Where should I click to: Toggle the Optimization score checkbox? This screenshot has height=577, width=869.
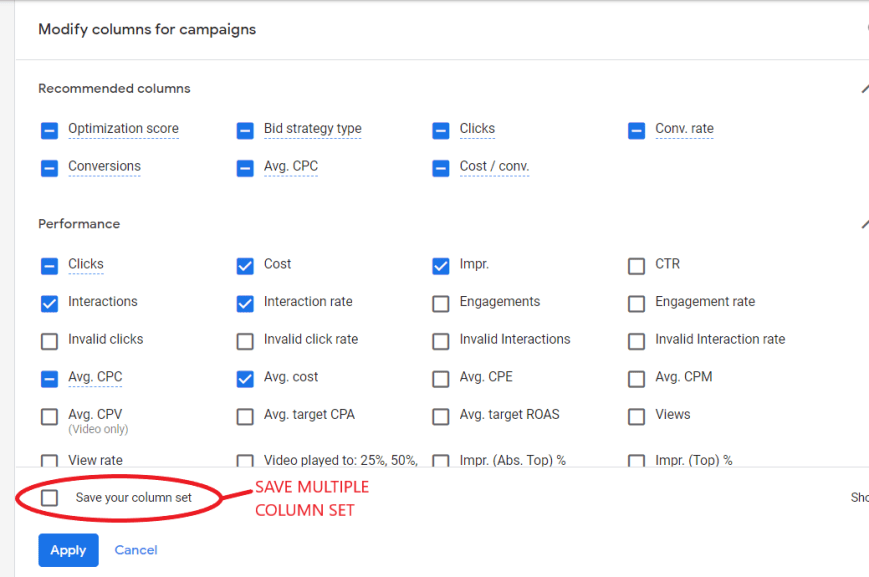[49, 131]
